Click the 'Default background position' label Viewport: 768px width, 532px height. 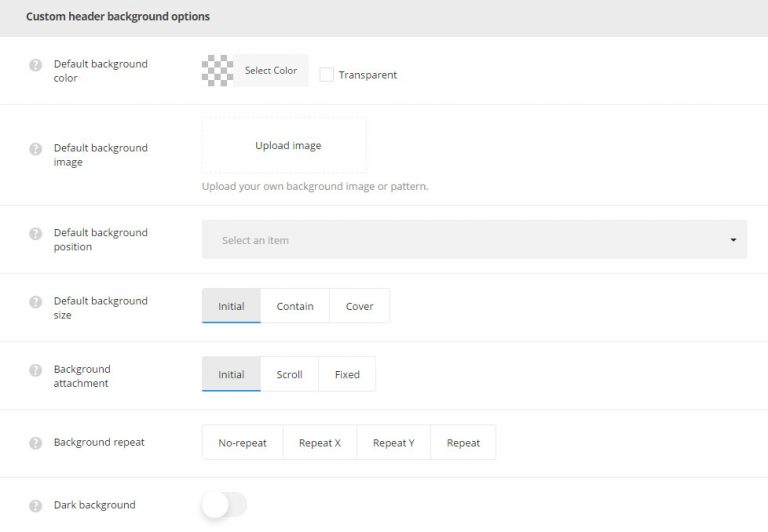tap(100, 240)
